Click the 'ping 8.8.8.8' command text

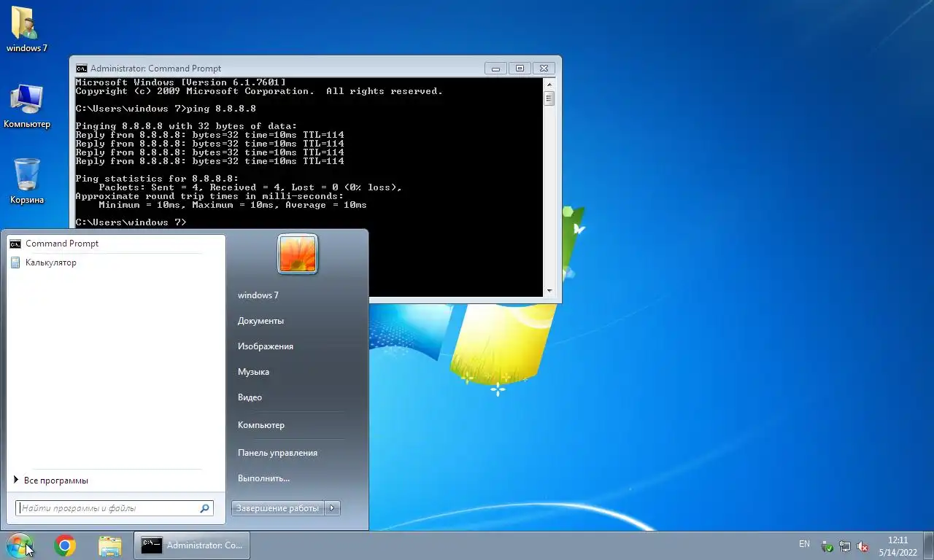click(x=222, y=109)
